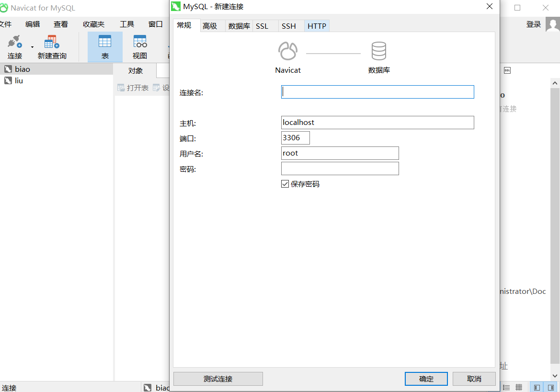Toggle the right pane layout icon
The image size is (560, 392).
551,387
